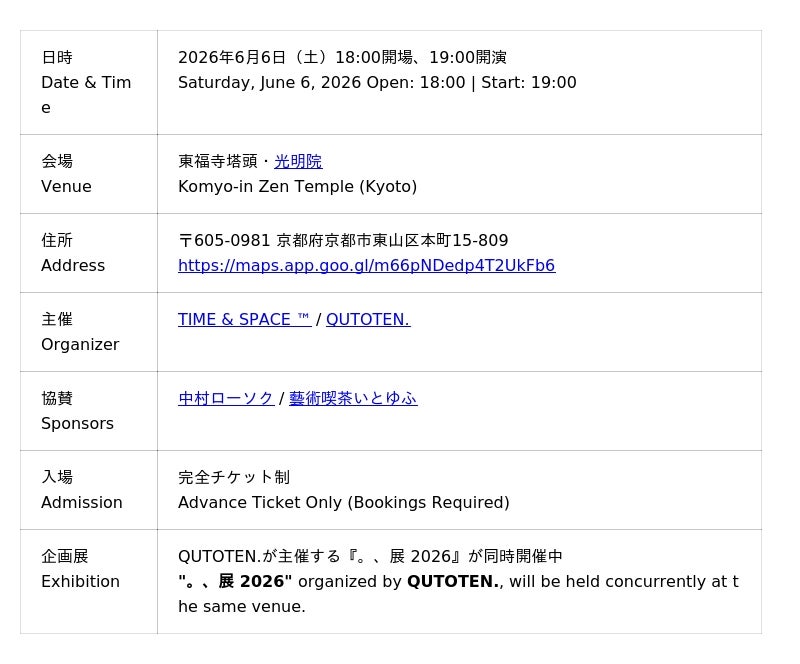
Task: Click the postal address 〒605-0981 text
Action: (x=343, y=240)
